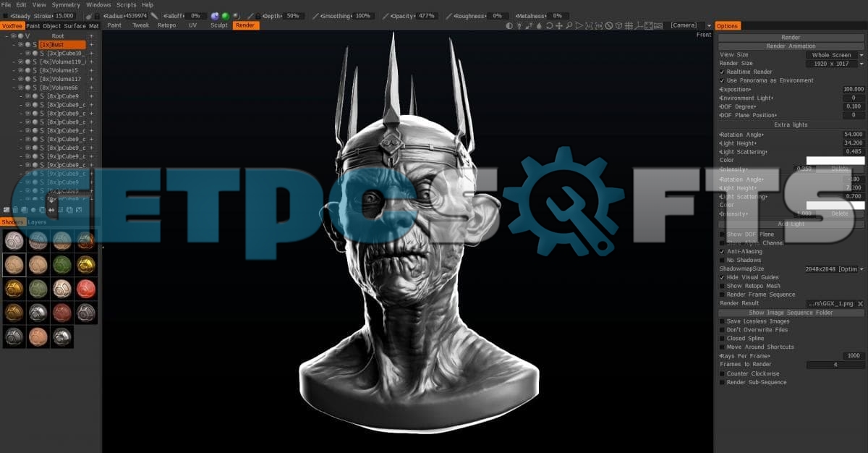Click the Rotation Angle slider value 54.000
Viewport: 868px width, 453px height.
(x=853, y=135)
